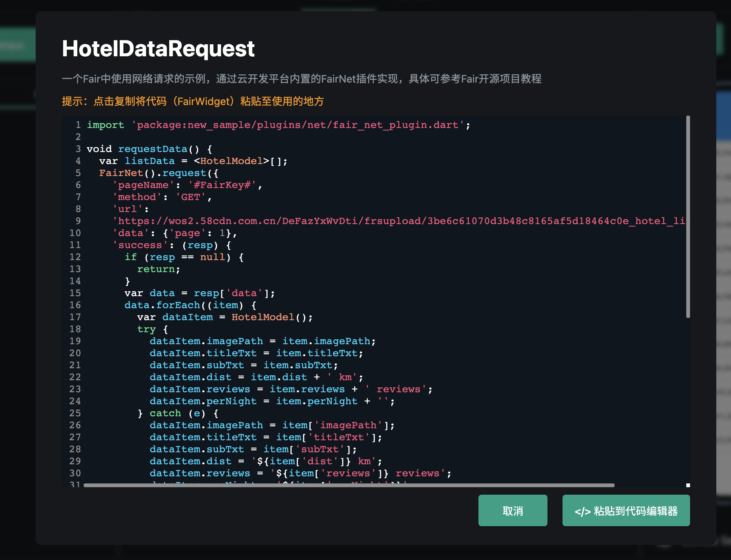Click the catch keyword on line 25
731x560 pixels.
coord(165,413)
